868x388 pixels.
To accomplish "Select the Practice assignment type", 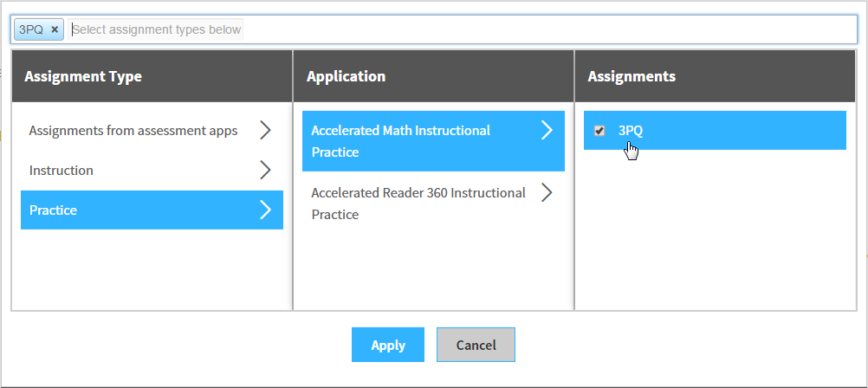I will (x=152, y=210).
